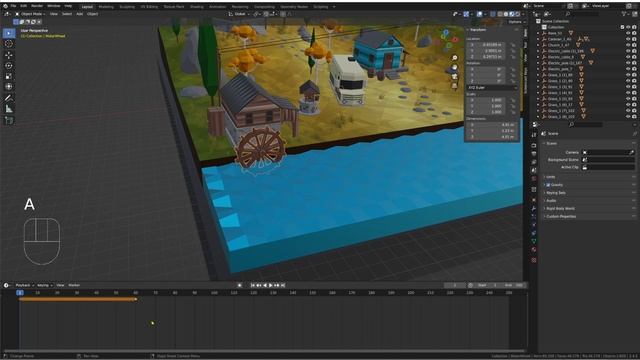Toggle the Gravity checkbox
This screenshot has width=640, height=360.
(x=548, y=185)
